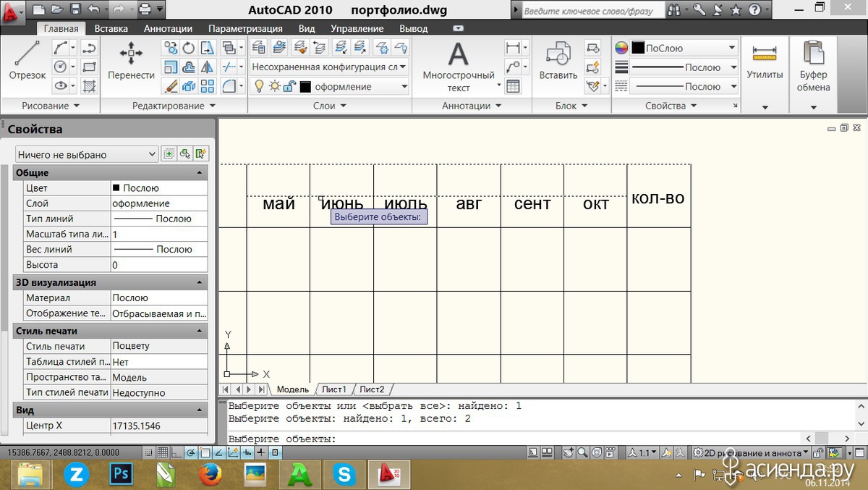The image size is (868, 490).
Task: Click the Favorites star icon
Action: pos(736,10)
